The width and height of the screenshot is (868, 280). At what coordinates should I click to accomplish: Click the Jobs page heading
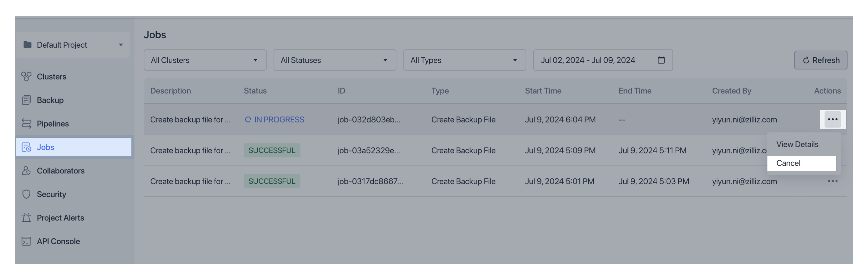(155, 35)
